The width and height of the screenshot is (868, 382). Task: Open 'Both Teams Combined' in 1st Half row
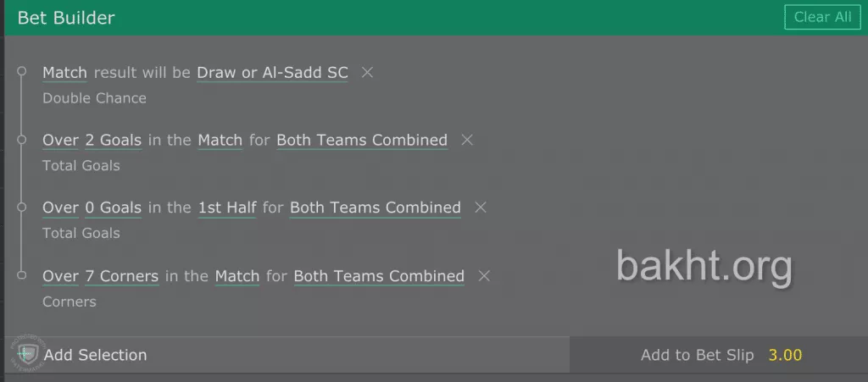pyautogui.click(x=375, y=208)
